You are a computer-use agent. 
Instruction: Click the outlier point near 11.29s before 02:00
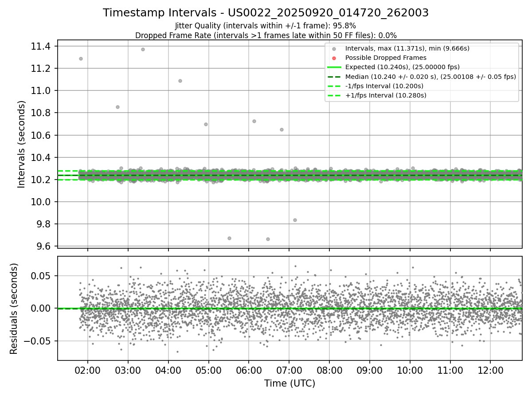click(x=81, y=59)
